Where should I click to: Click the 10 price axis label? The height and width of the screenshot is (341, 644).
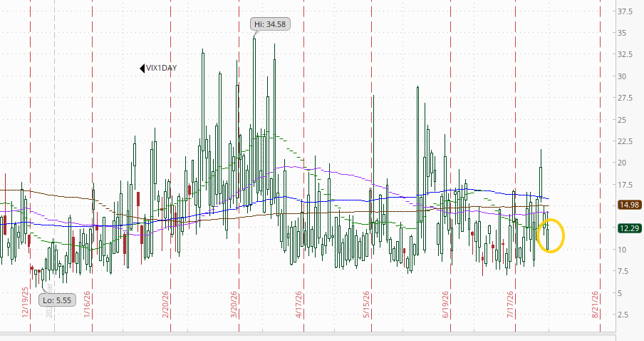[622, 250]
